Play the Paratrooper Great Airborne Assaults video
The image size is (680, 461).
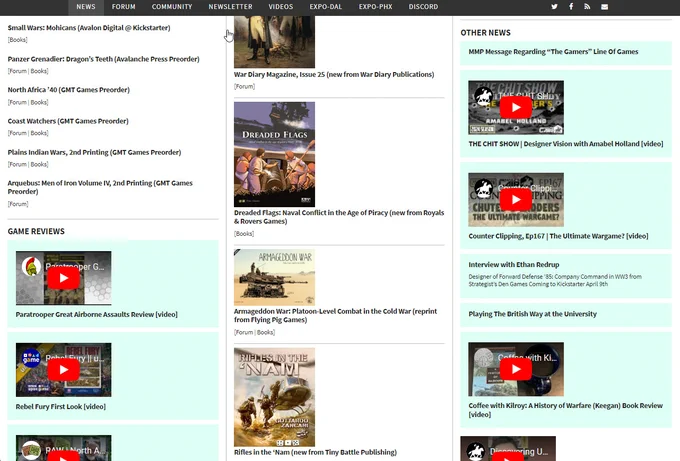point(64,278)
